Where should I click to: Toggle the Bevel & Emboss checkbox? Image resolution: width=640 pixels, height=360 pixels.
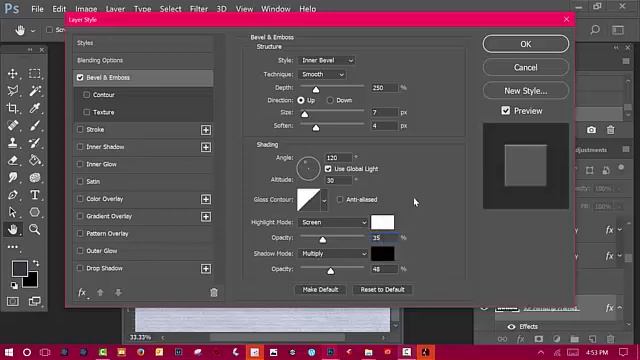click(80, 77)
